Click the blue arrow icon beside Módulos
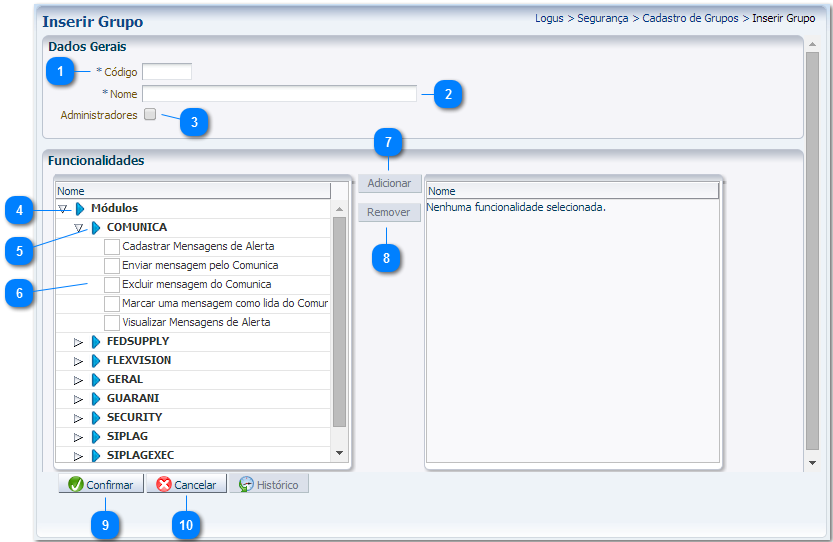Viewport: 833px width, 542px height. pyautogui.click(x=81, y=209)
